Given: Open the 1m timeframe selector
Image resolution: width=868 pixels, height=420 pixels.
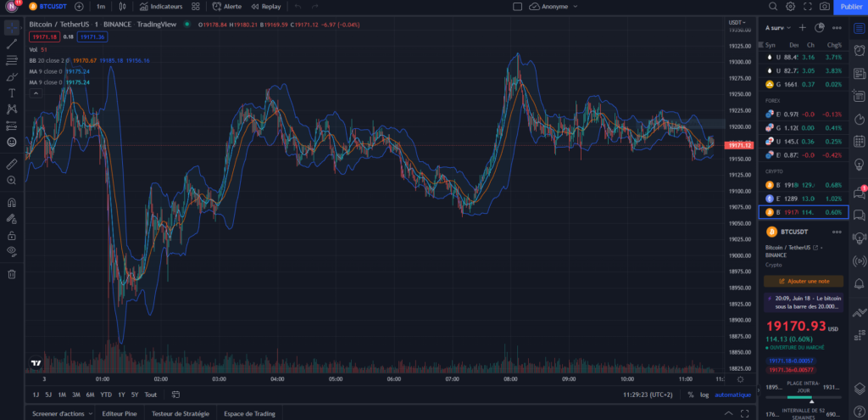Looking at the screenshot, I should point(100,7).
